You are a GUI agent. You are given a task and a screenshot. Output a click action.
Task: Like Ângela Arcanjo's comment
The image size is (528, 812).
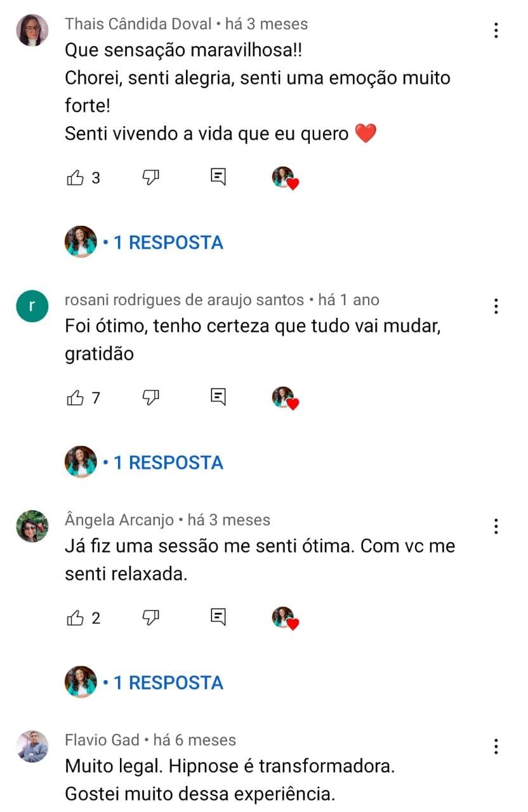(76, 618)
